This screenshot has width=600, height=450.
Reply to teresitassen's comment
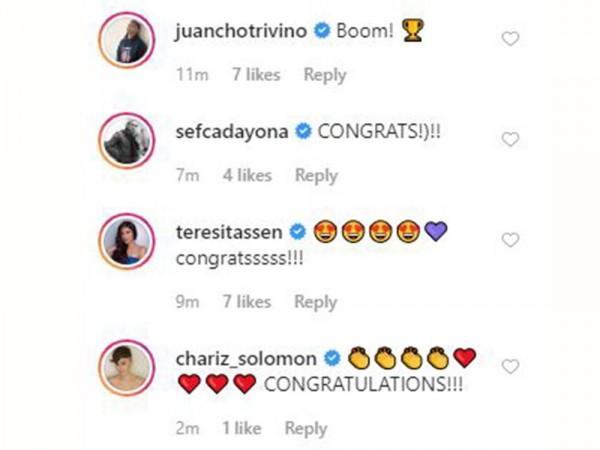(316, 301)
